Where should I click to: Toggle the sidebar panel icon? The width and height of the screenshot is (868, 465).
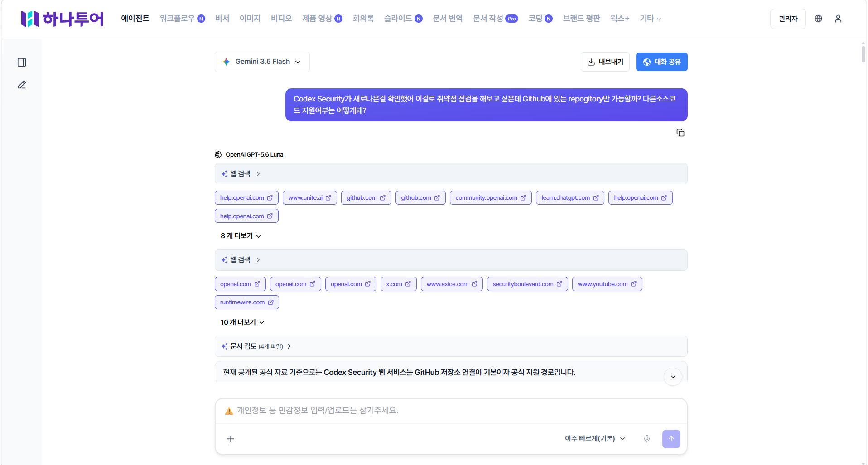point(22,62)
